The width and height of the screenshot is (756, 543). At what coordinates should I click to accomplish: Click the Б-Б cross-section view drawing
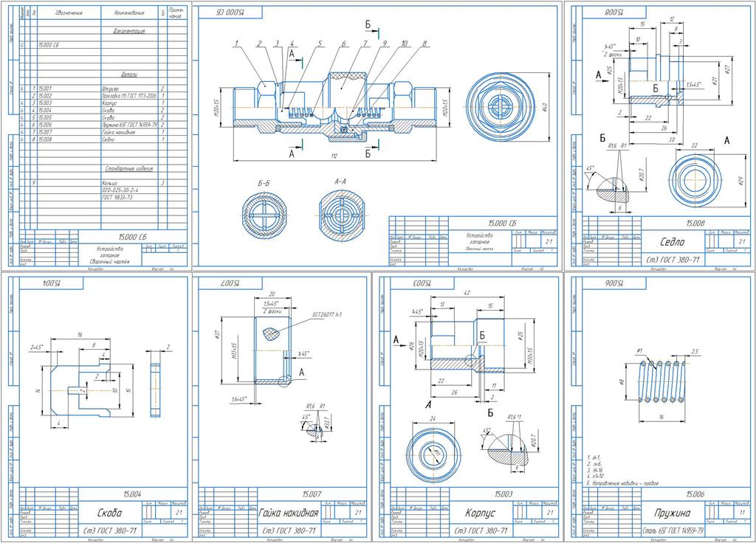tap(265, 215)
